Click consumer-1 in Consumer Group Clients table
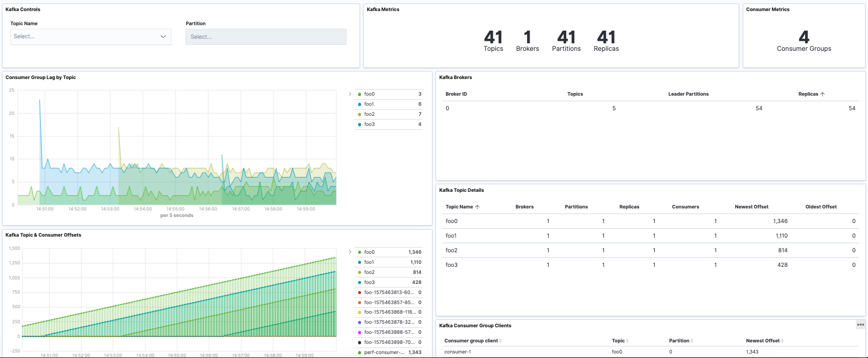 tap(458, 352)
